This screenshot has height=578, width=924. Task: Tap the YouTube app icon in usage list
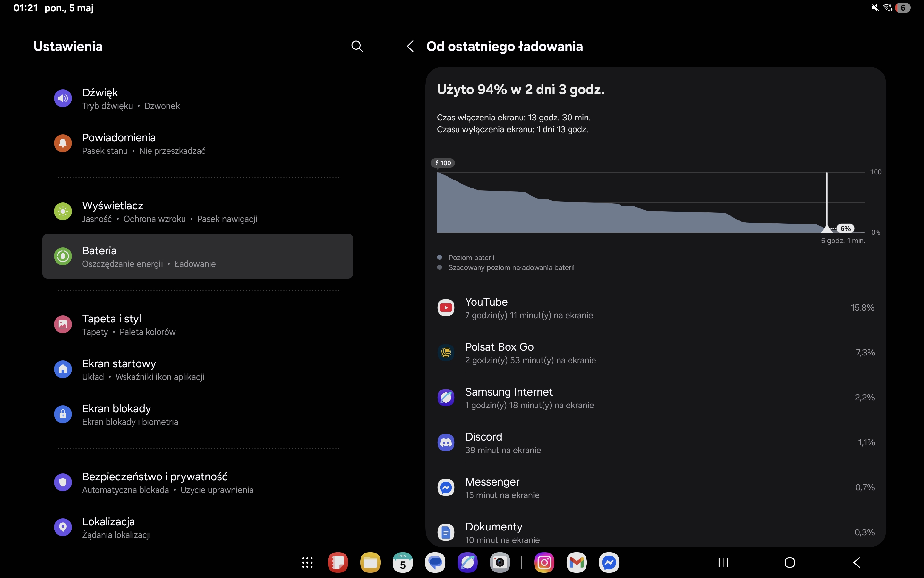(x=446, y=308)
